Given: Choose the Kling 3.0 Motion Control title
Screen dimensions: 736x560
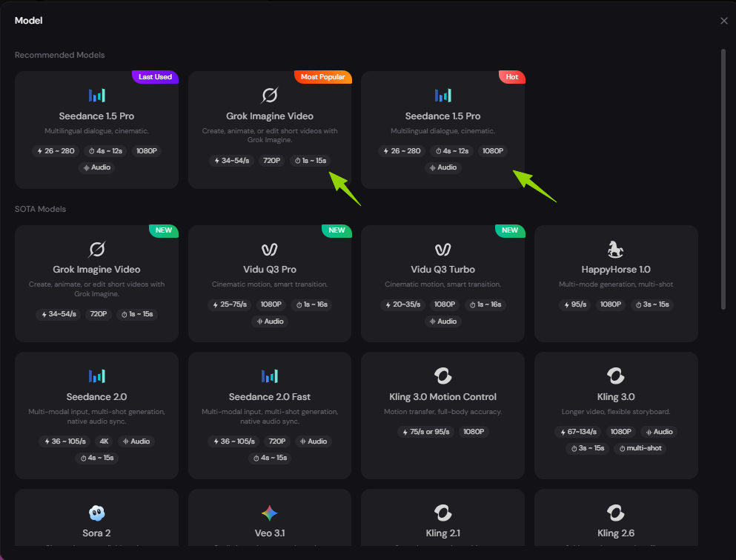Looking at the screenshot, I should pyautogui.click(x=442, y=397).
